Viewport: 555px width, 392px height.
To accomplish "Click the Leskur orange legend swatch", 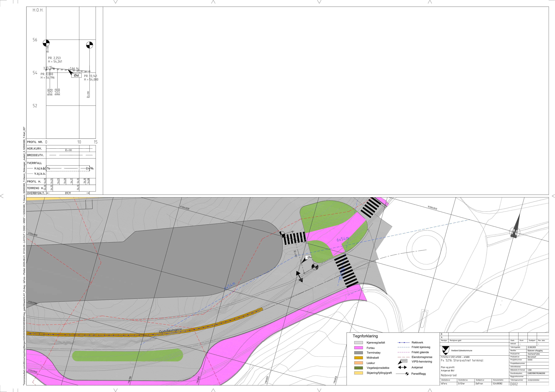I will (x=358, y=363).
